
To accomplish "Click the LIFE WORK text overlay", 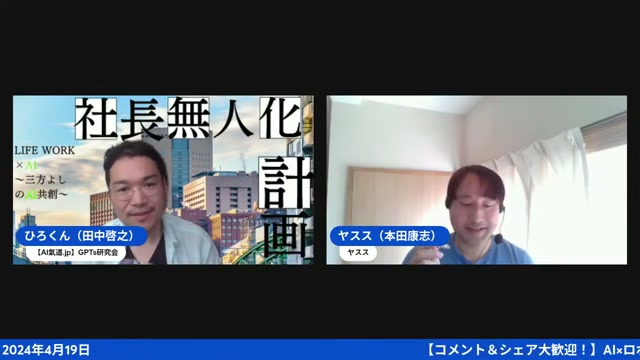I will 44,150.
